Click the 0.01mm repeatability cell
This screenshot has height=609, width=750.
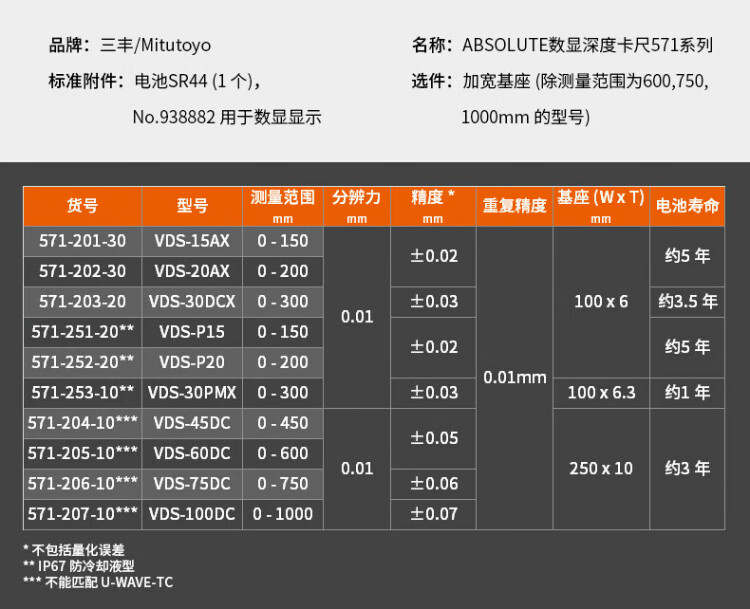514,377
